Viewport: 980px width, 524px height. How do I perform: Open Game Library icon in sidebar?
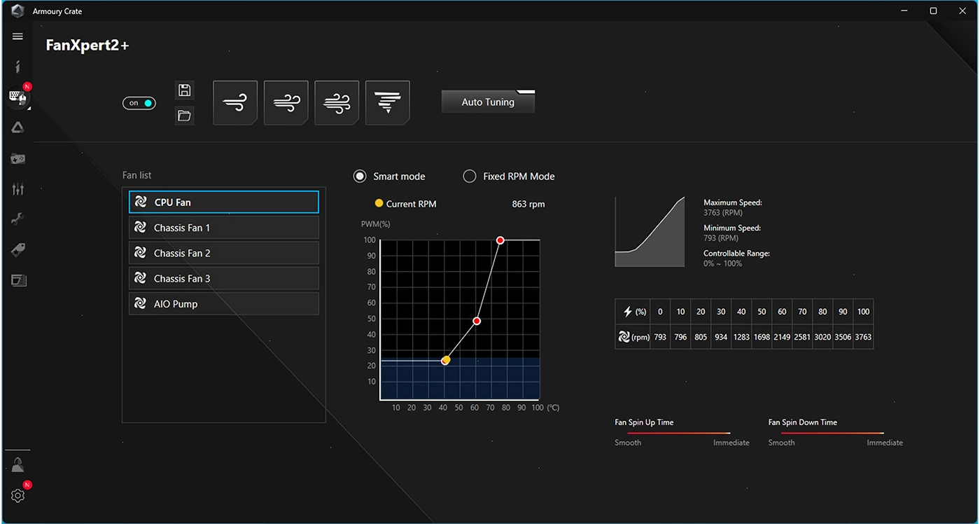[x=17, y=159]
